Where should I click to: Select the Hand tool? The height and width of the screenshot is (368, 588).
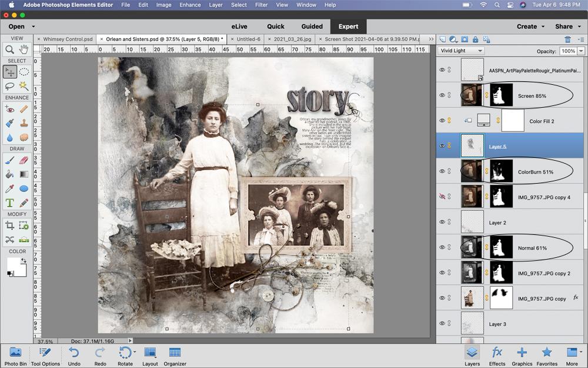(24, 49)
